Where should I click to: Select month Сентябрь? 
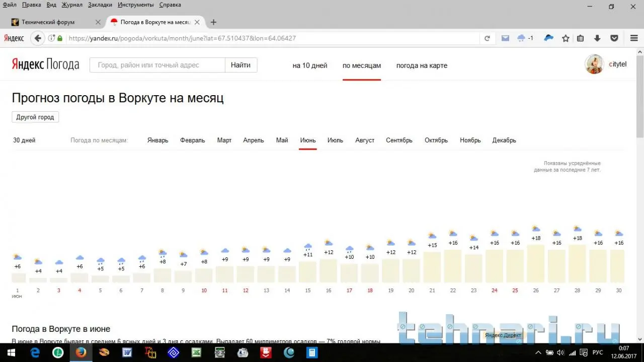399,140
